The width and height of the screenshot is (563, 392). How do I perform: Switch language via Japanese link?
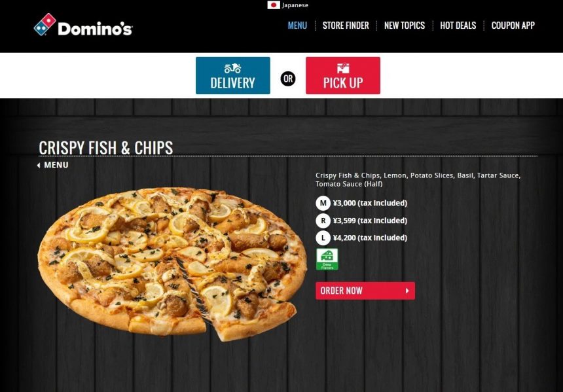click(295, 5)
